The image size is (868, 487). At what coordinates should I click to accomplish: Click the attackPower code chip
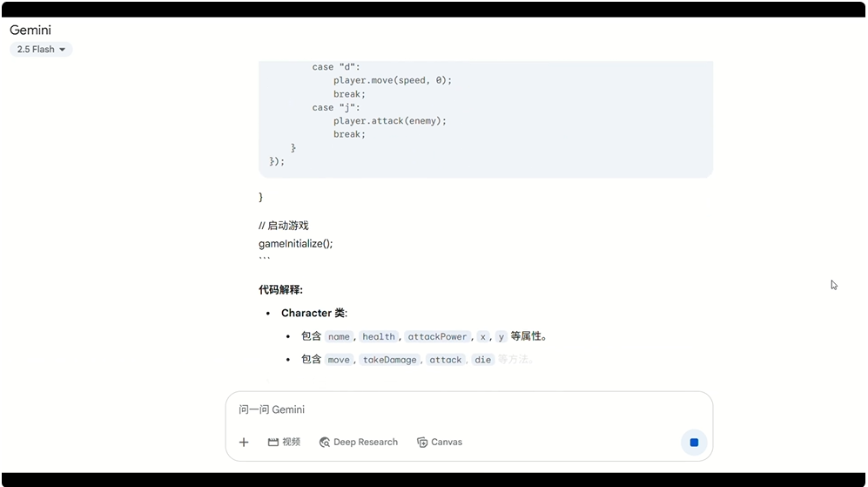(437, 336)
